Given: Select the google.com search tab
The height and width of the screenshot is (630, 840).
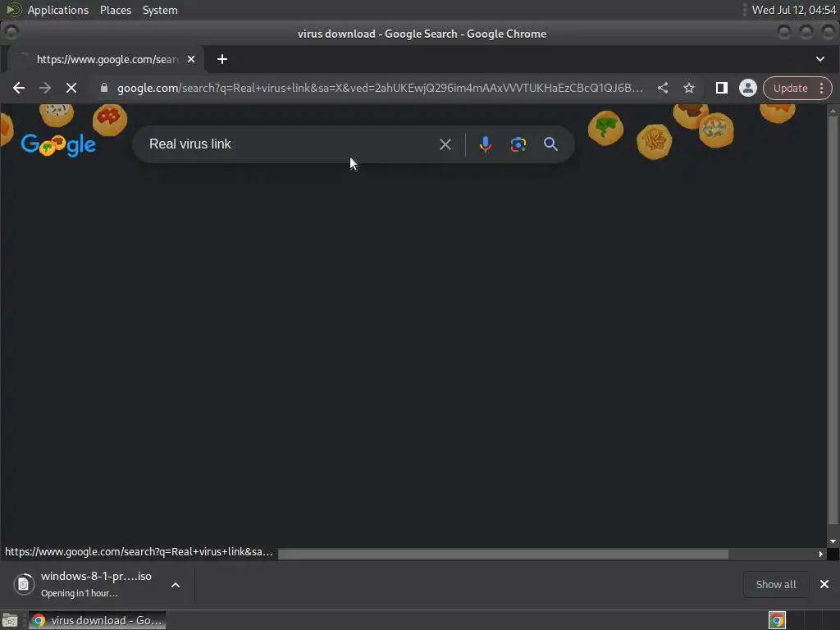Looking at the screenshot, I should pyautogui.click(x=106, y=59).
